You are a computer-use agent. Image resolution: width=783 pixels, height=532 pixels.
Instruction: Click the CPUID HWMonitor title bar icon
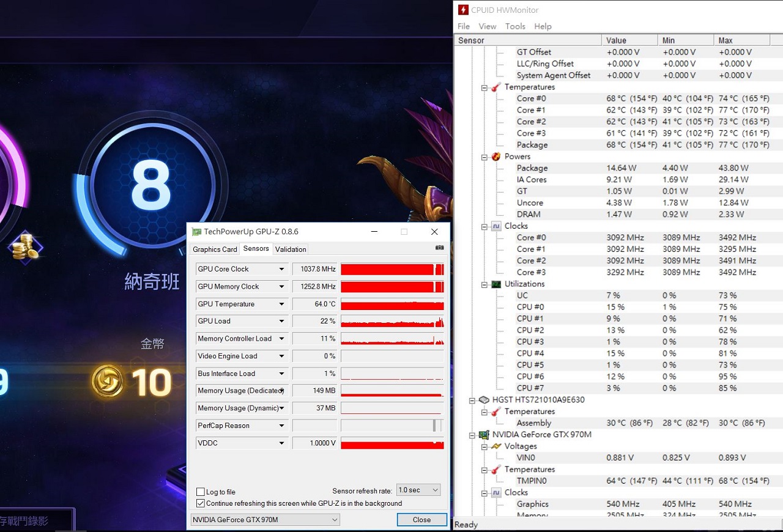coord(463,10)
